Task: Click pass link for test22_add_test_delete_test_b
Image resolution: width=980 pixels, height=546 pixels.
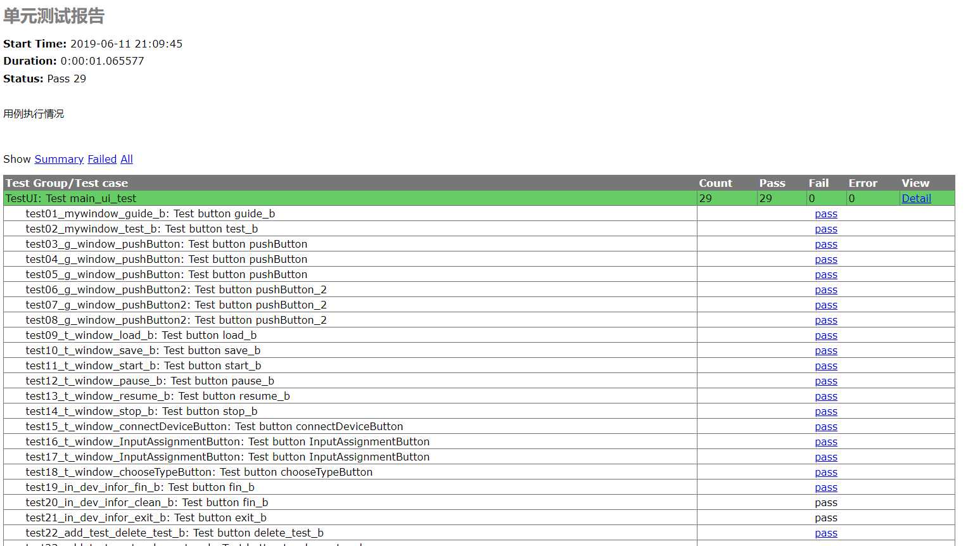Action: click(826, 533)
